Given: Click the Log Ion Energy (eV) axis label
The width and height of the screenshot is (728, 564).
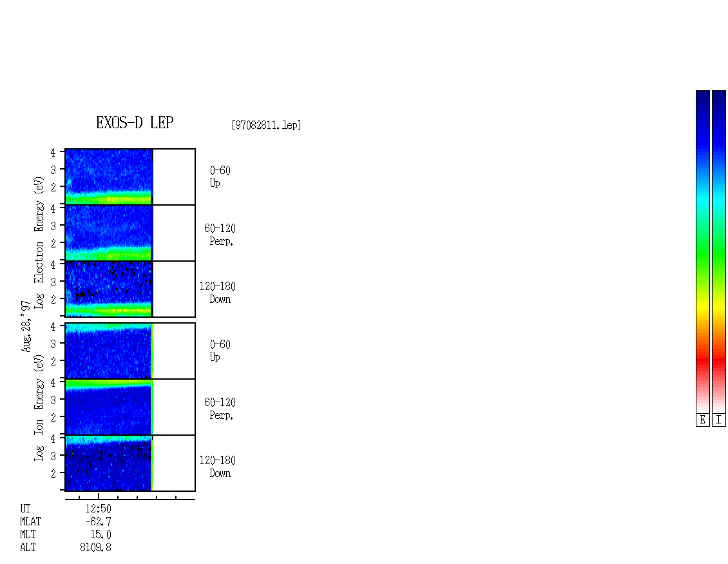Looking at the screenshot, I should click(x=39, y=407).
